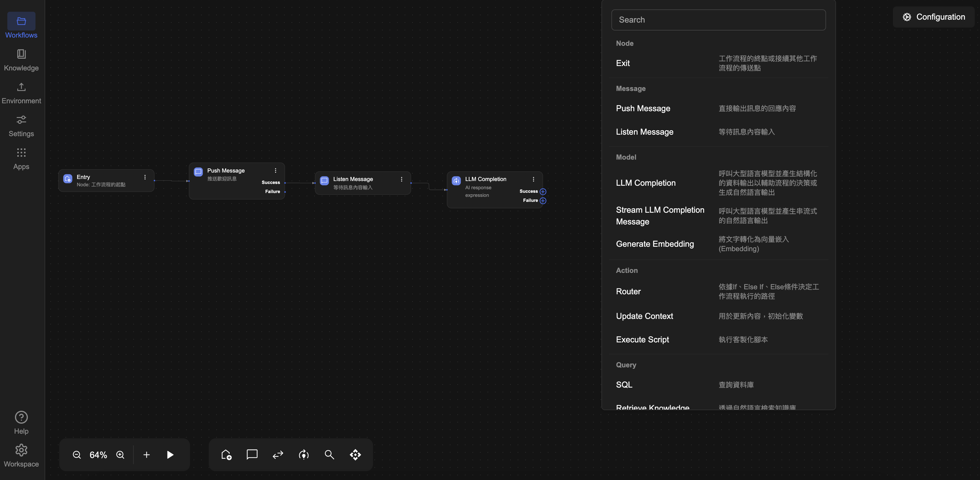980x480 pixels.
Task: Click the add entry node home icon
Action: [226, 454]
